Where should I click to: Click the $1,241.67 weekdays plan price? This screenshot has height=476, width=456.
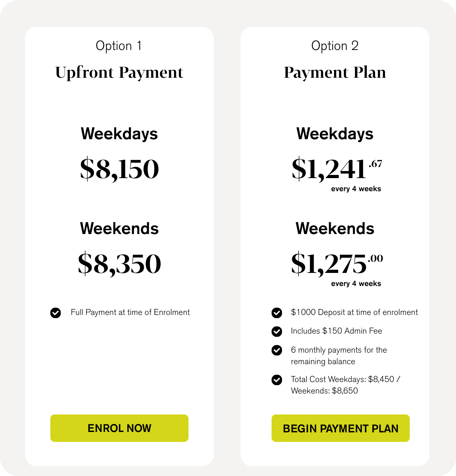(337, 169)
